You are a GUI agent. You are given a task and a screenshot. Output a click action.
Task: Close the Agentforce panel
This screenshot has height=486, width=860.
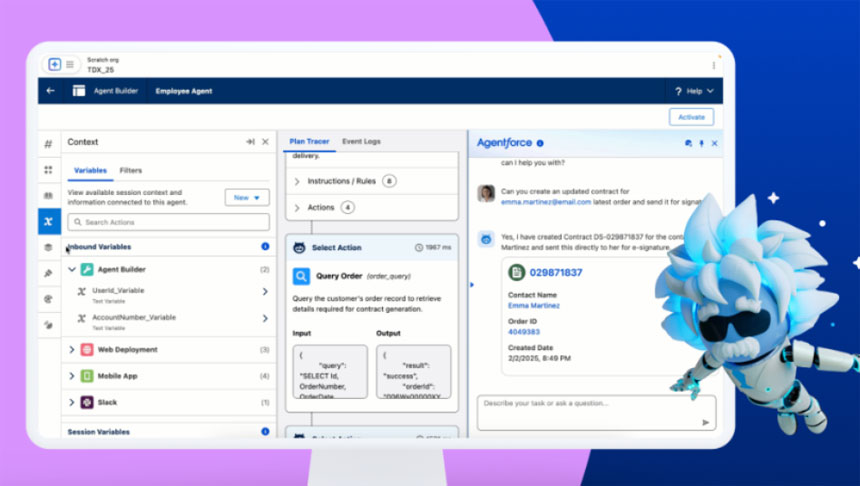(x=715, y=143)
